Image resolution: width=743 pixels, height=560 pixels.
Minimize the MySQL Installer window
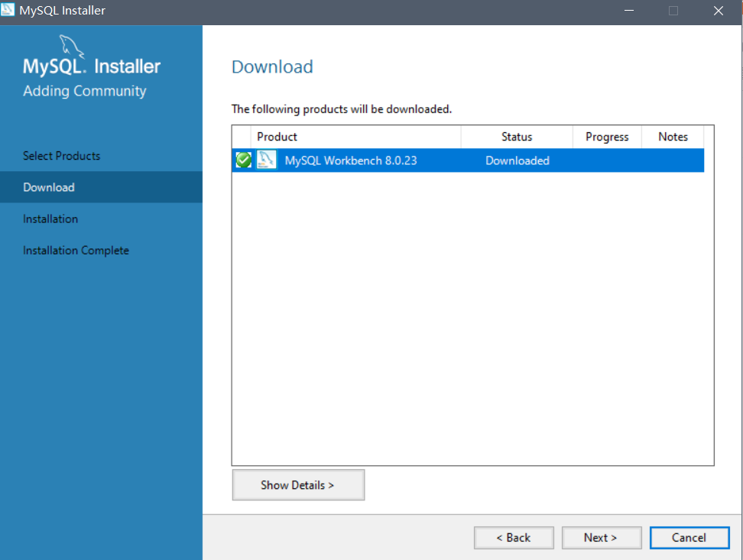tap(629, 11)
